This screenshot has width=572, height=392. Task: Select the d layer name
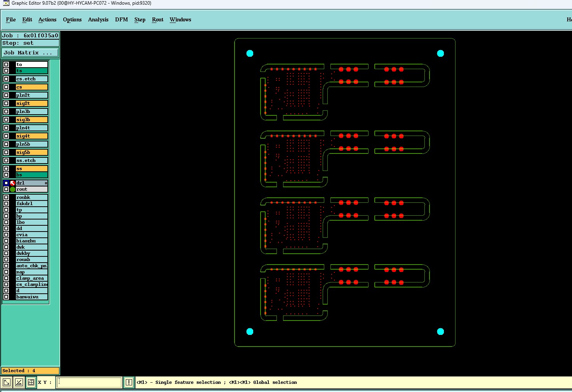(x=32, y=291)
